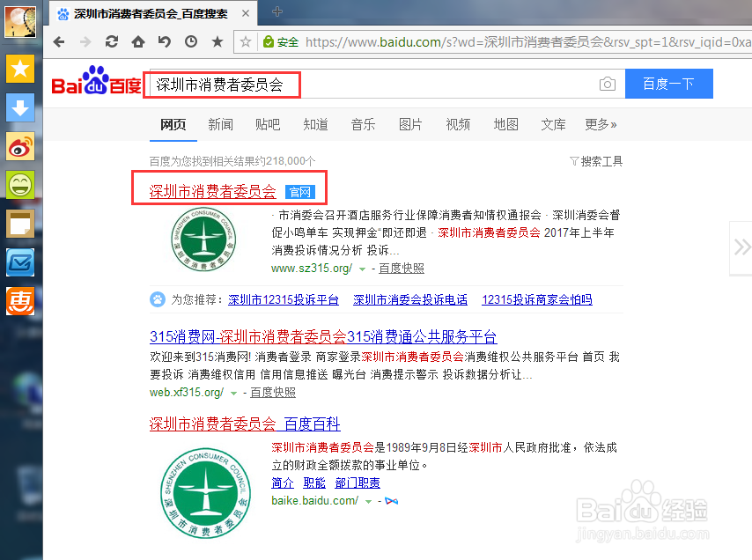Click the 官网 badge
752x560 pixels.
[x=300, y=192]
